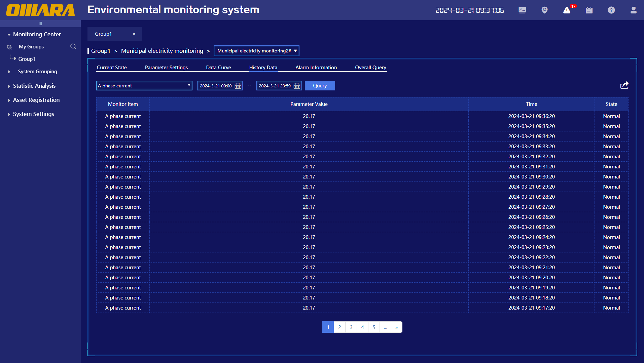
Task: Go to page 3 of results
Action: coord(351,327)
